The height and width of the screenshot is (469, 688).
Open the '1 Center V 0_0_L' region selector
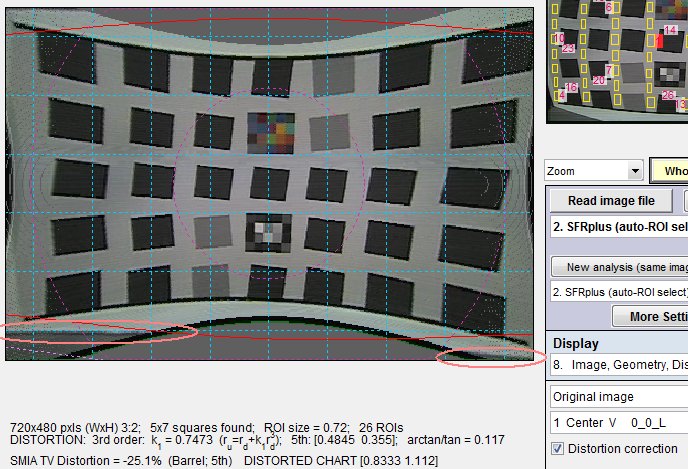coord(619,423)
